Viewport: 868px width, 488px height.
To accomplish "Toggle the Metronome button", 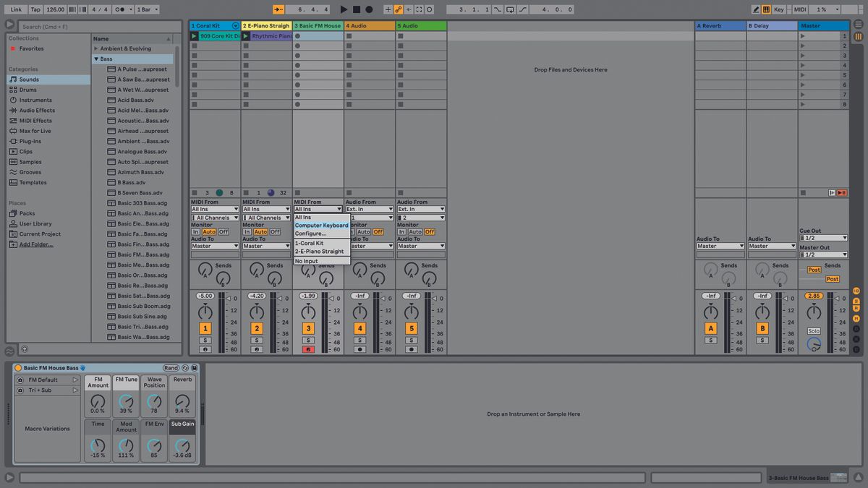I will click(x=122, y=9).
